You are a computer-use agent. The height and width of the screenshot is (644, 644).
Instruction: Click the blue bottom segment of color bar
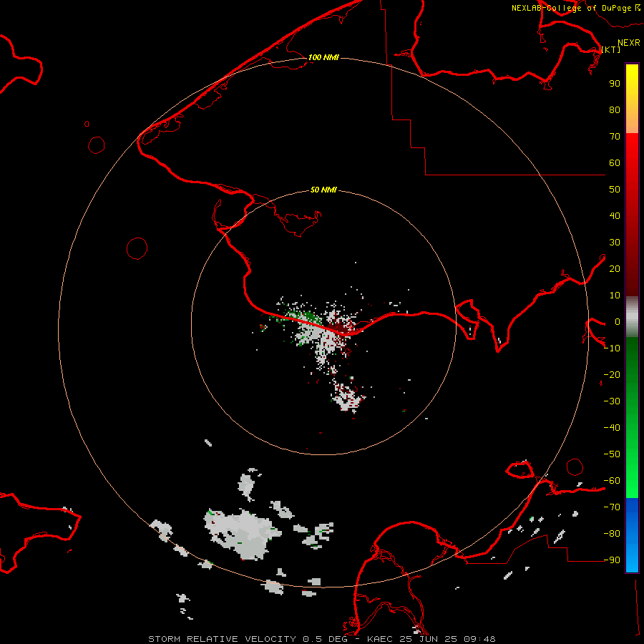click(632, 535)
